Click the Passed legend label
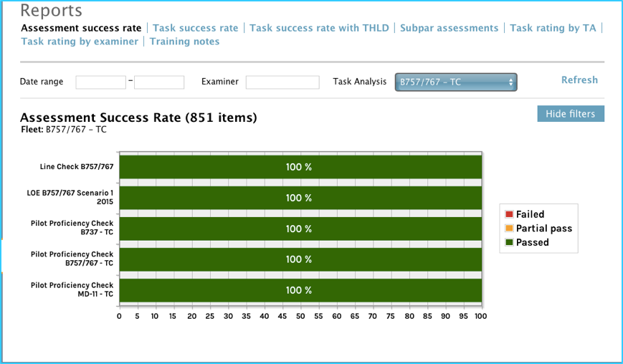Viewport: 623px width, 364px height. [533, 242]
